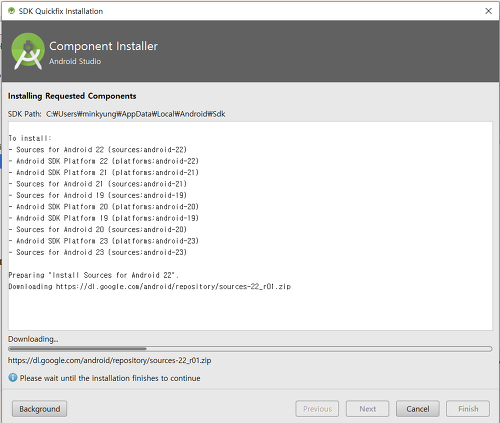Click 'Android SDK Platform 22' log line

(x=104, y=161)
